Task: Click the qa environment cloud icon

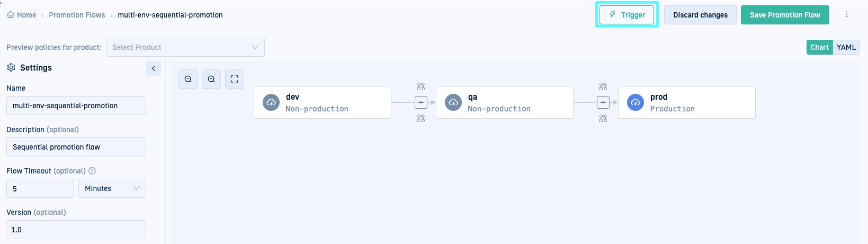Action: [453, 102]
